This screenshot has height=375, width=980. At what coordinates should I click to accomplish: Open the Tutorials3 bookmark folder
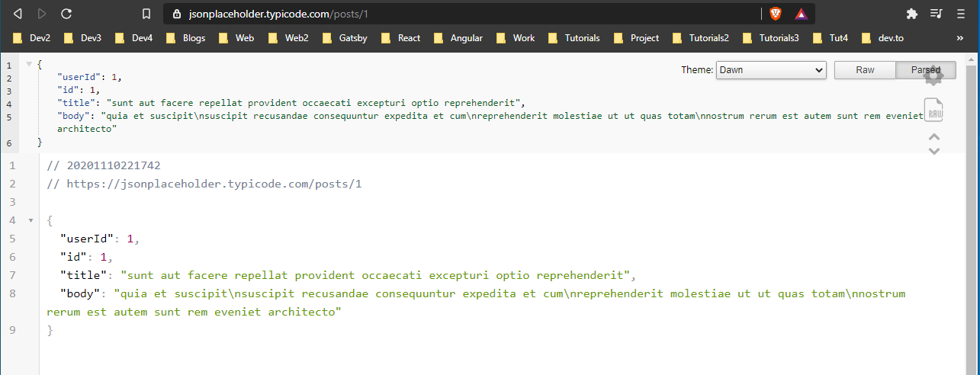770,38
